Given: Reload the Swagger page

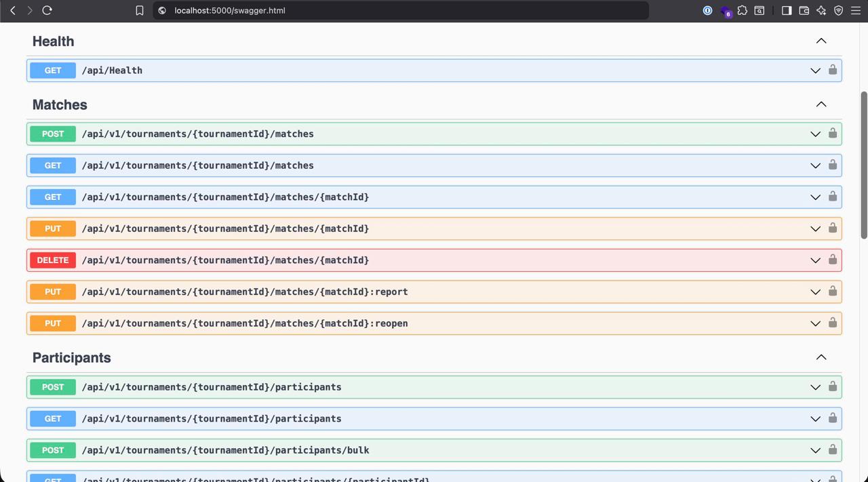Looking at the screenshot, I should pos(47,10).
